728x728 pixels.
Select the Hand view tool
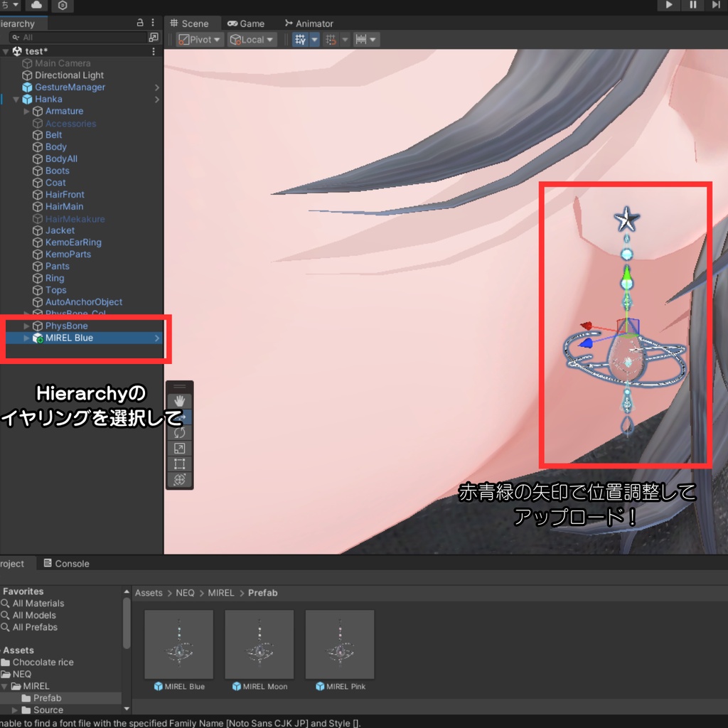click(180, 401)
